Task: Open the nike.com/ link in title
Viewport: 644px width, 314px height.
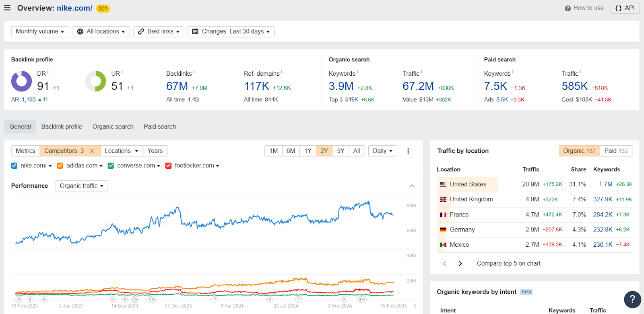Action: coord(74,8)
